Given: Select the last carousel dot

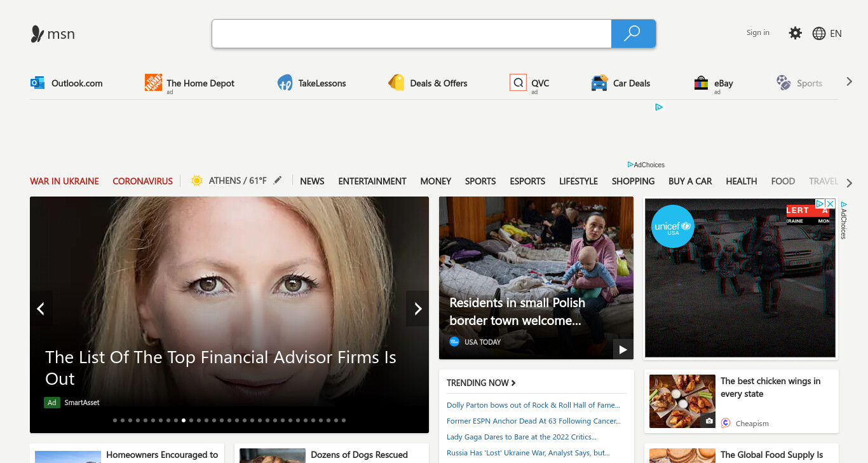Looking at the screenshot, I should (x=344, y=420).
